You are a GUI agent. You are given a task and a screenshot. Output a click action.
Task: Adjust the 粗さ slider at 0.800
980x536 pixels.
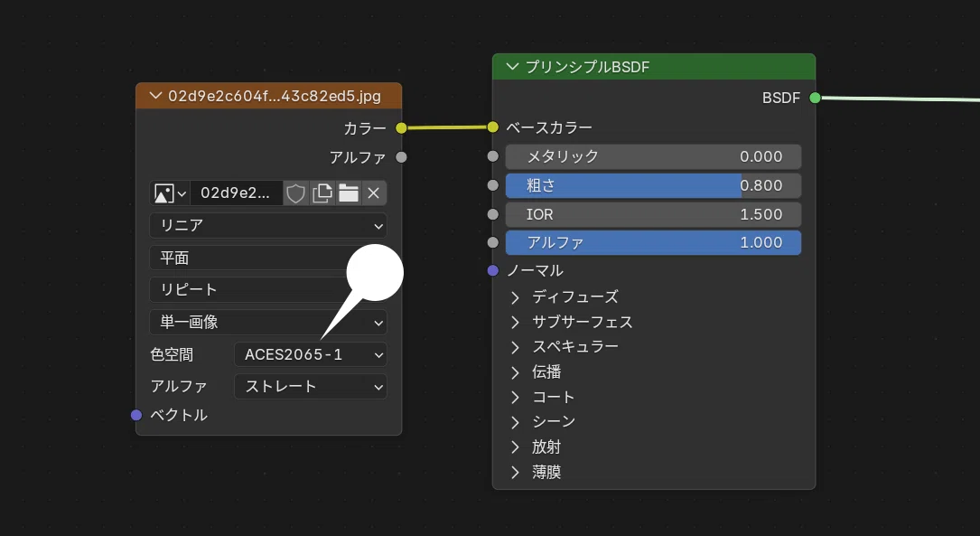(x=653, y=185)
